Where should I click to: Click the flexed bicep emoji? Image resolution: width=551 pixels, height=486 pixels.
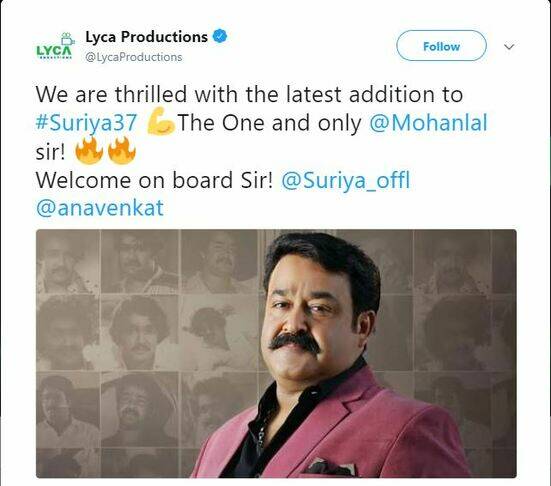[160, 122]
